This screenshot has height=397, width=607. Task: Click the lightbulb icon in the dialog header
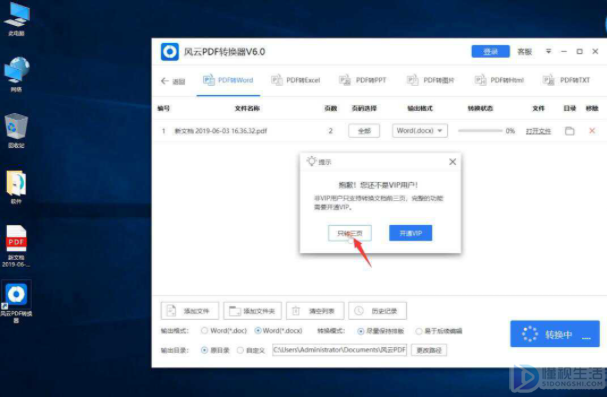[x=312, y=161]
